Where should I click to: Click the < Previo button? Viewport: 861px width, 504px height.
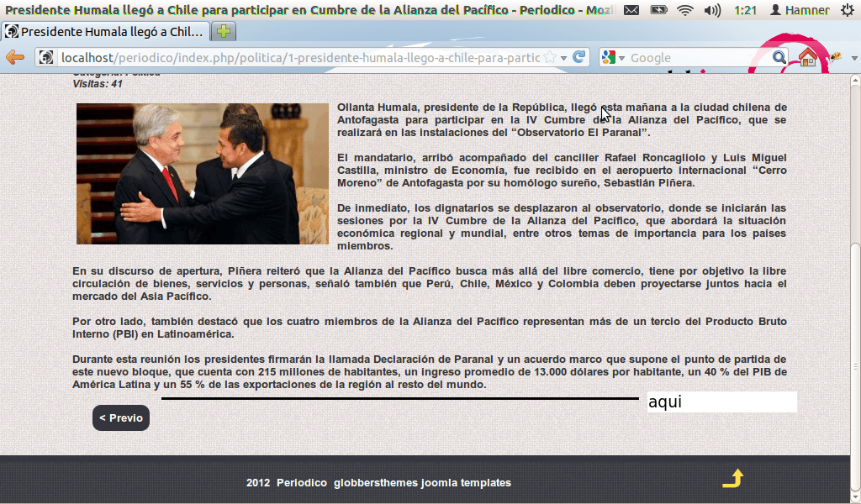point(121,417)
